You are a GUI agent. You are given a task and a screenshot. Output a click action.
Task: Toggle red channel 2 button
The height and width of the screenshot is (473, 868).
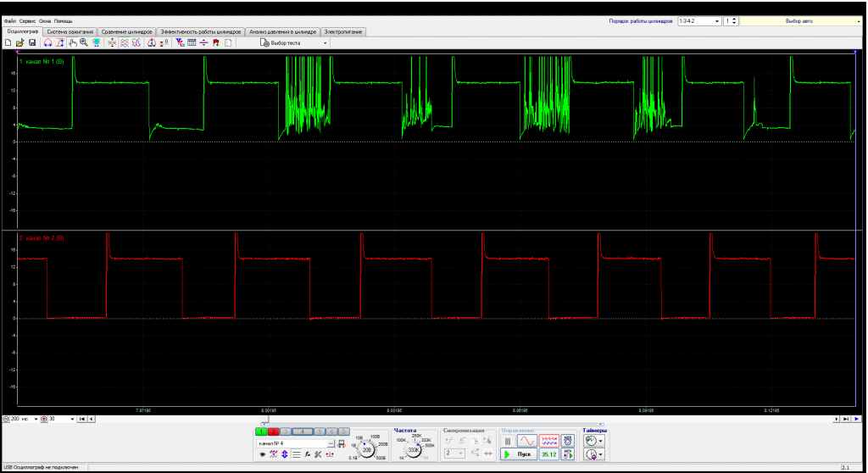click(273, 431)
